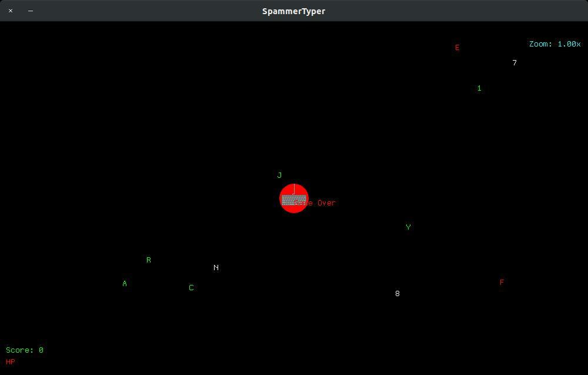
Task: Click the green letter Y target
Action: pos(409,227)
